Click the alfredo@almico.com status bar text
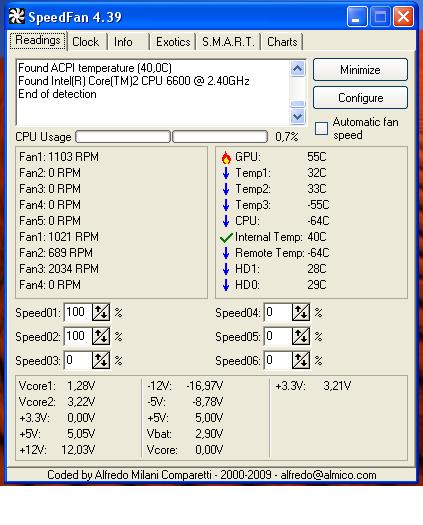The width and height of the screenshot is (423, 525). pyautogui.click(x=329, y=475)
